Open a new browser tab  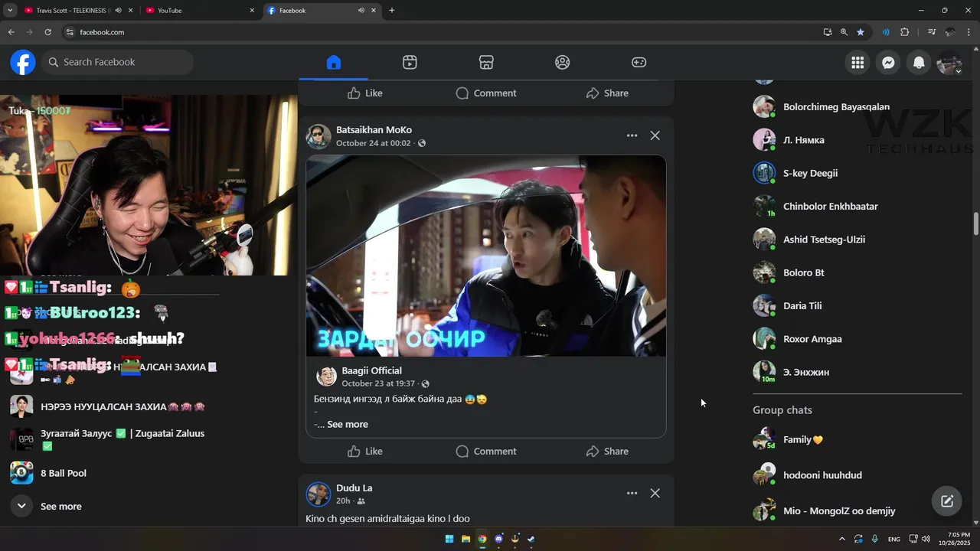pyautogui.click(x=392, y=11)
